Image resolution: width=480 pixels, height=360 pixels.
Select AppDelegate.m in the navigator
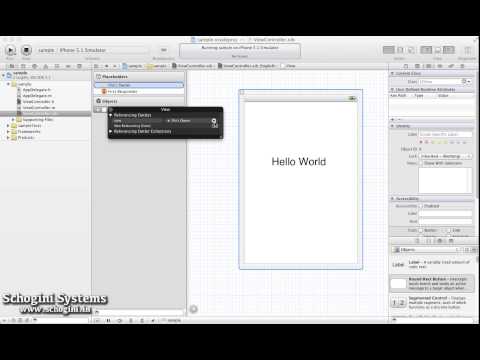click(x=37, y=96)
